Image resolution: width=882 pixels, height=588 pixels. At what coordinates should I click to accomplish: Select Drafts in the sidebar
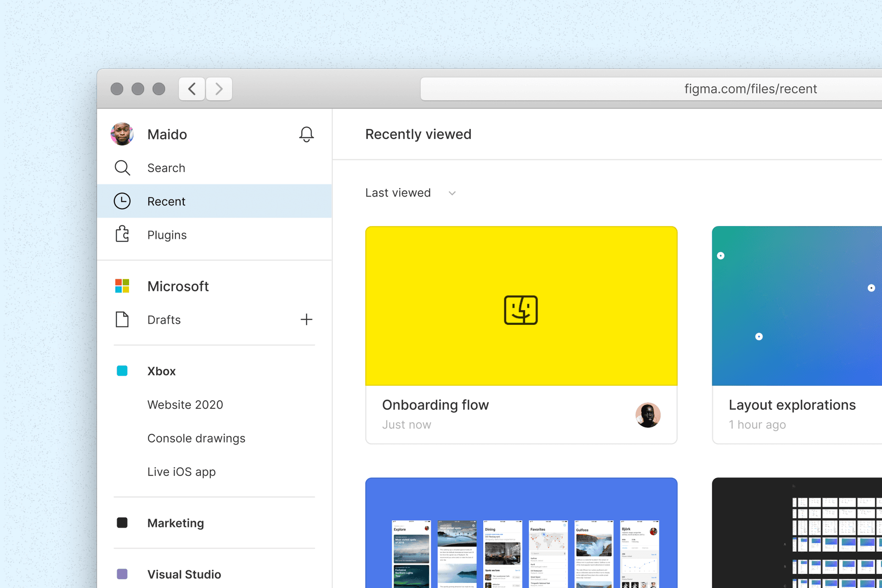[x=164, y=320]
